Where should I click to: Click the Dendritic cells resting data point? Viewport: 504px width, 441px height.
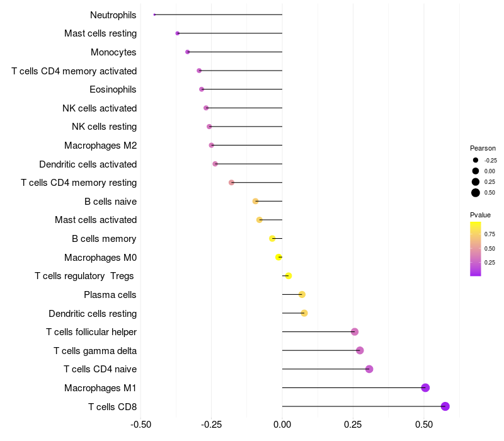[304, 313]
